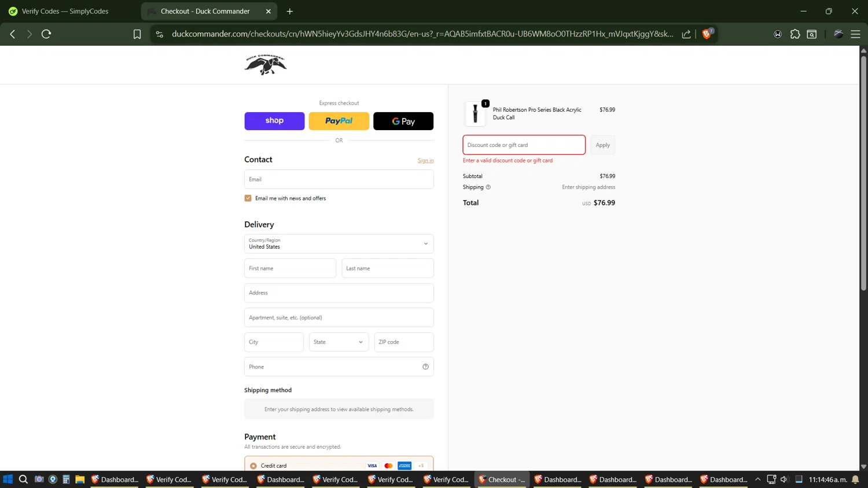Bookmark this page with the bookmark icon
The width and height of the screenshot is (868, 488).
click(137, 34)
